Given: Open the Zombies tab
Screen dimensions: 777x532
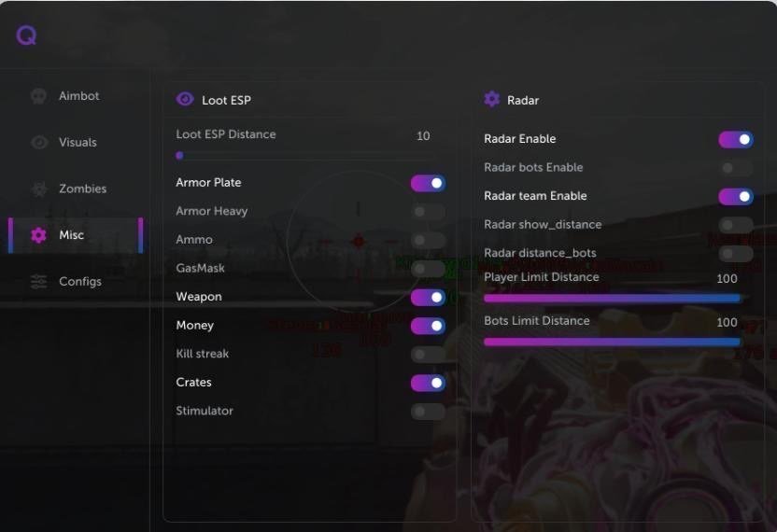Looking at the screenshot, I should pos(82,189).
